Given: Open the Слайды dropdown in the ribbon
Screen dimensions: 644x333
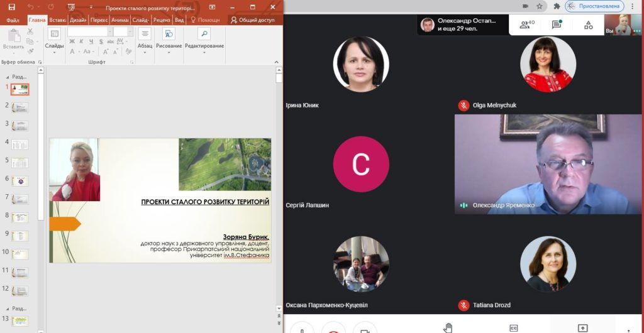Looking at the screenshot, I should point(54,41).
